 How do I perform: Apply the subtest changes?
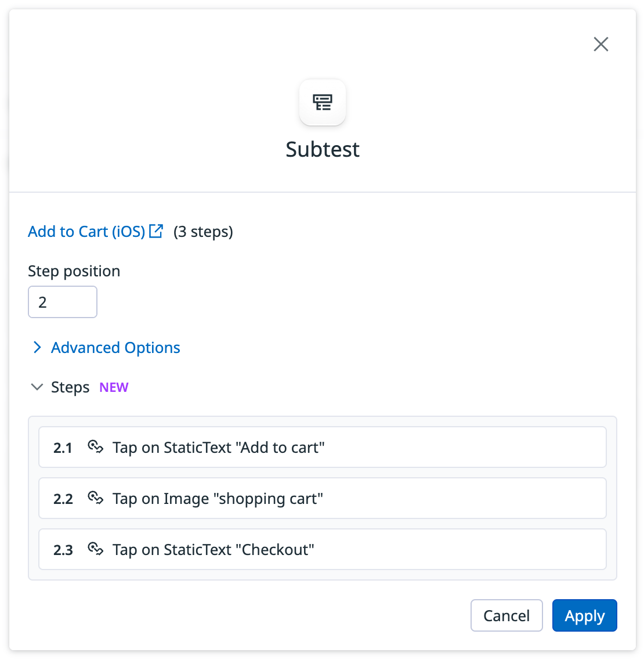584,615
